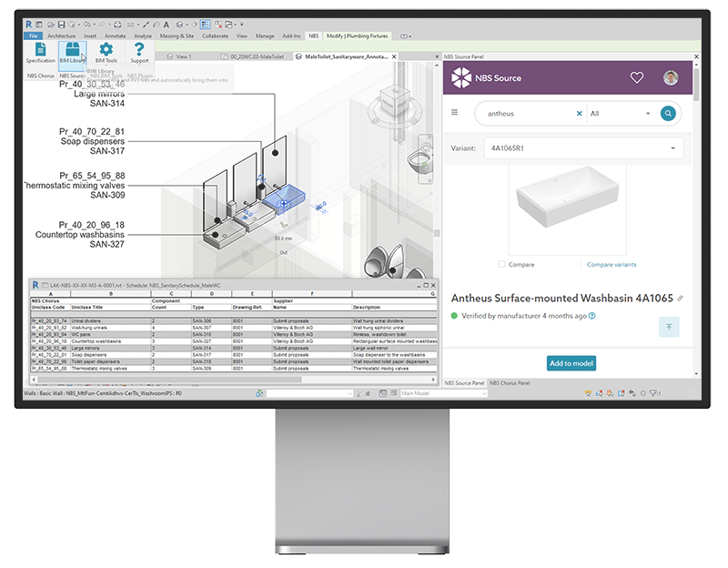
Task: Click the selected blue washbasin in 3D view
Action: (x=285, y=198)
